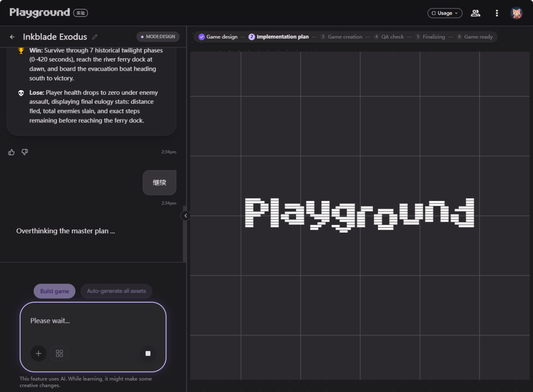Select the Game creation step
The height and width of the screenshot is (392, 533).
[342, 37]
